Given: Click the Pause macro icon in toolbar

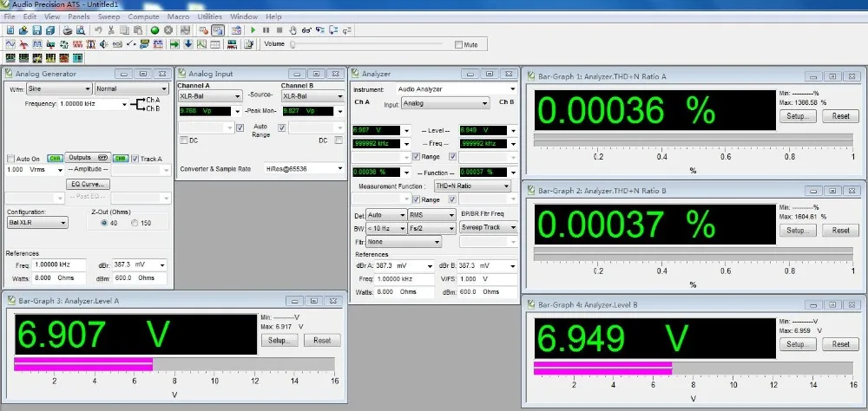Looking at the screenshot, I should (266, 30).
